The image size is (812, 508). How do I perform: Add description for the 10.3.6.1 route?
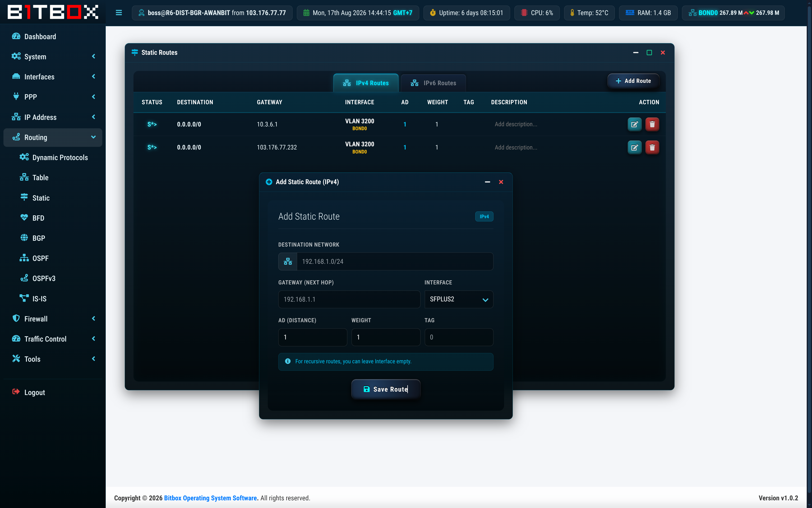(516, 124)
